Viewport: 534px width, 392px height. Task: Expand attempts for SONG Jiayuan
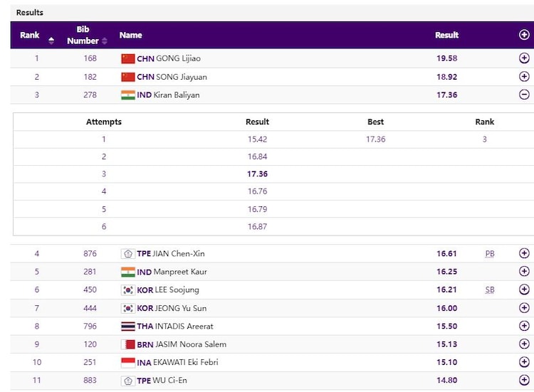[524, 77]
